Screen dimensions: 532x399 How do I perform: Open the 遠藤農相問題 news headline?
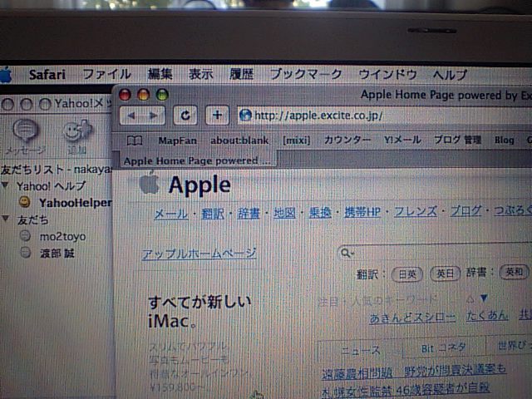click(x=414, y=372)
